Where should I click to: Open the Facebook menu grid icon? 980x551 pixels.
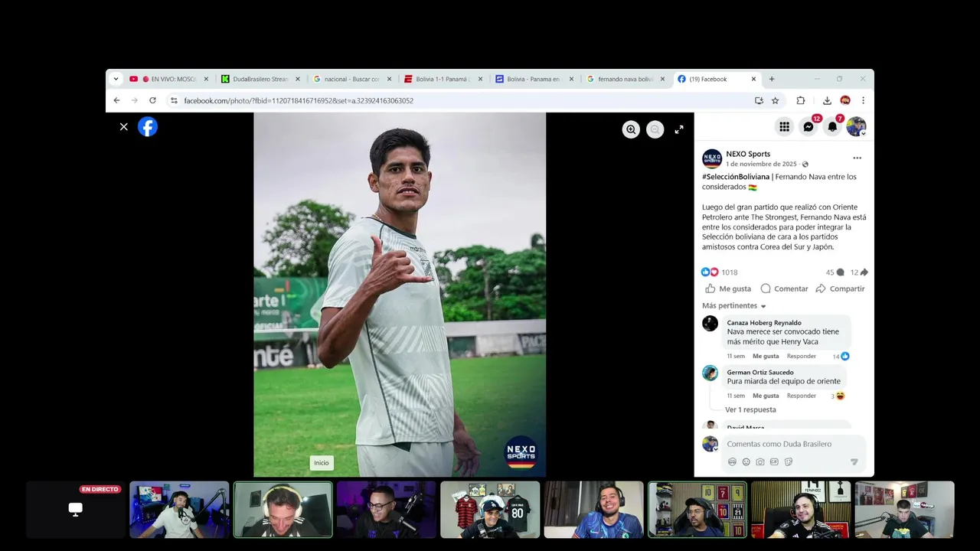[x=784, y=127]
